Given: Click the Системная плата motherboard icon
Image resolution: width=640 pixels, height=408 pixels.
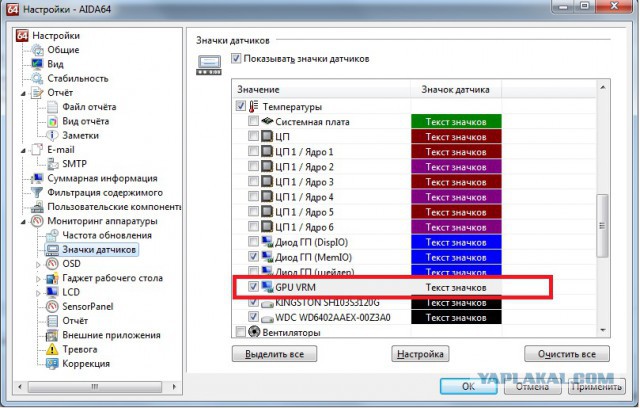Looking at the screenshot, I should coord(267,121).
